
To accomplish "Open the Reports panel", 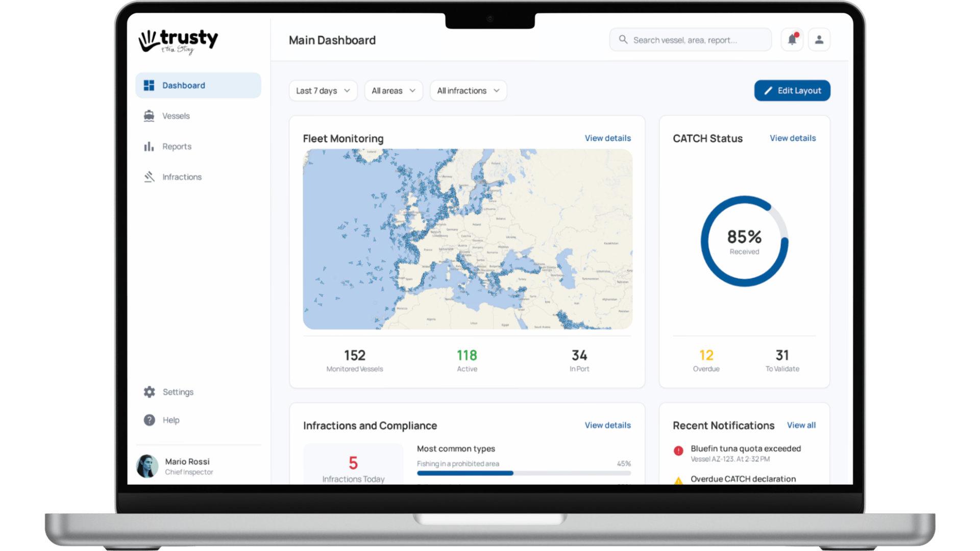I will tap(177, 146).
